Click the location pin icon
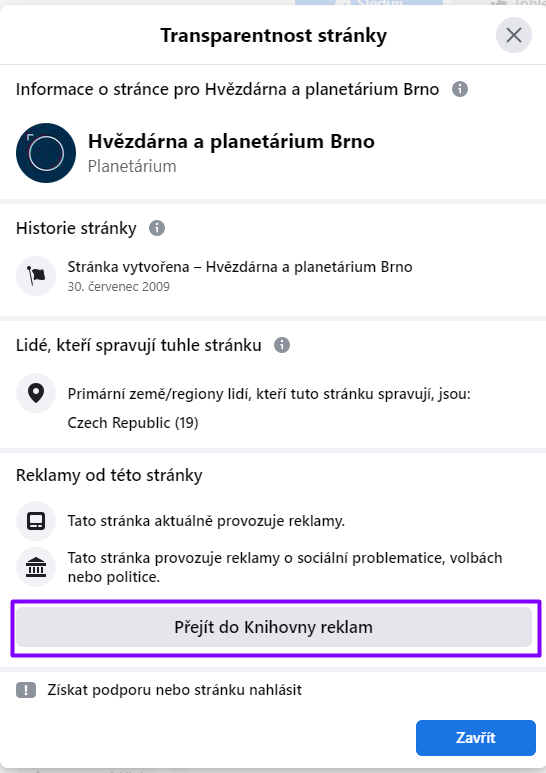 pos(36,393)
